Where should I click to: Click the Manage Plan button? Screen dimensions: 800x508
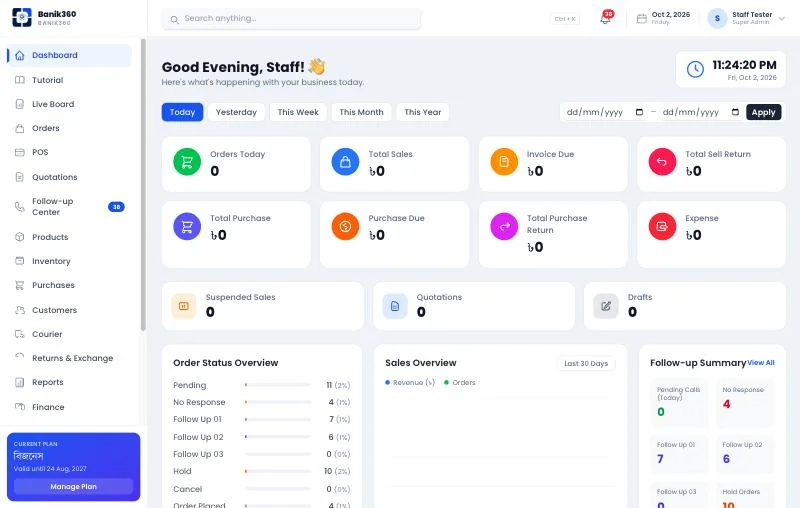coord(73,487)
